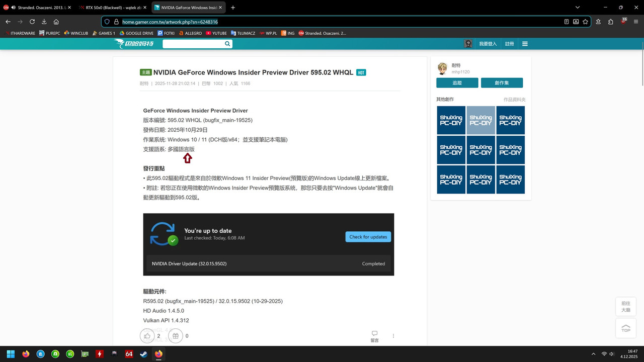Open the volume control in system tray

[612, 354]
